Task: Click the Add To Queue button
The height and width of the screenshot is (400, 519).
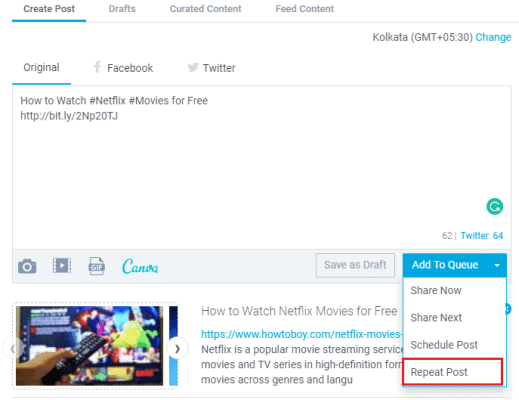Action: click(x=445, y=265)
